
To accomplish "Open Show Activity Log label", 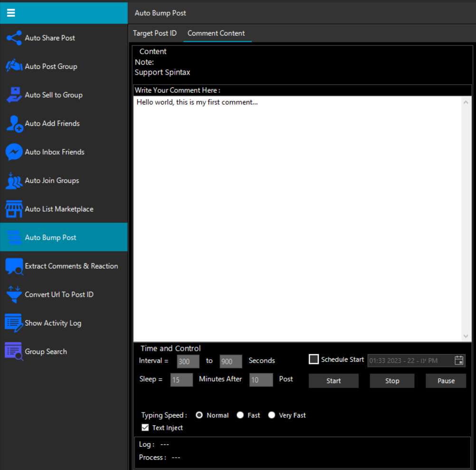I will 53,323.
